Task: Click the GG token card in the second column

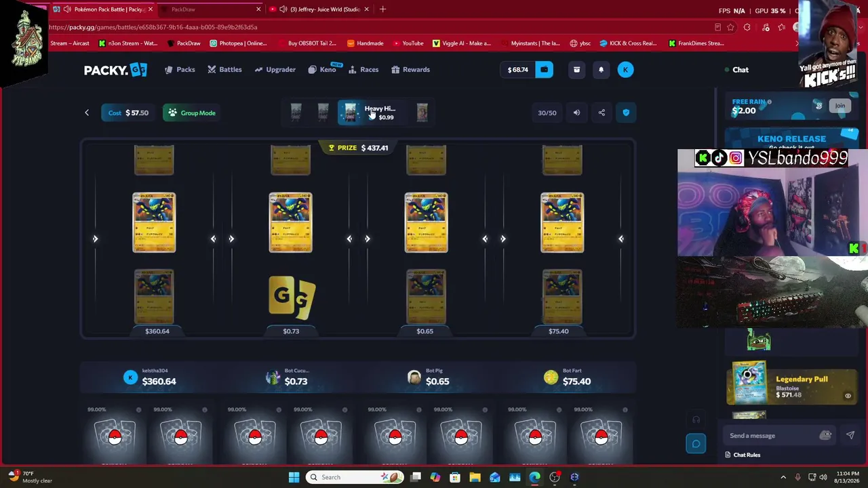Action: pyautogui.click(x=292, y=297)
